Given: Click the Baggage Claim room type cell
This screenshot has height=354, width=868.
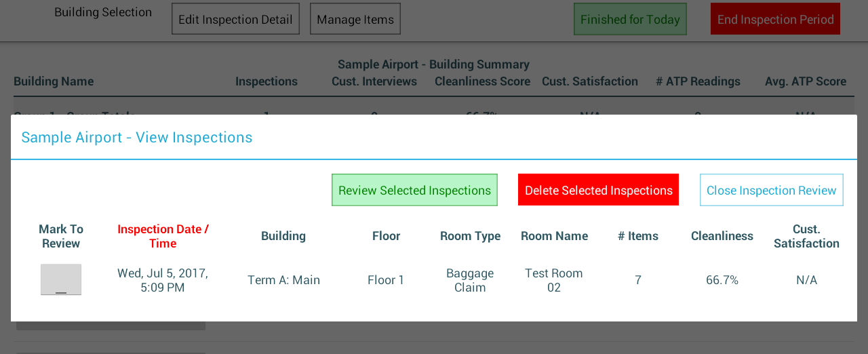Looking at the screenshot, I should (x=470, y=280).
